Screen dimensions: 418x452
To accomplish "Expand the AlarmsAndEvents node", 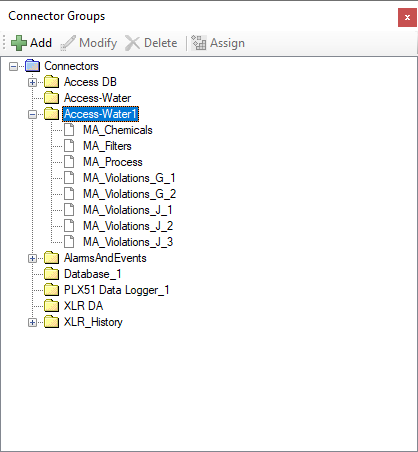I will [x=32, y=258].
